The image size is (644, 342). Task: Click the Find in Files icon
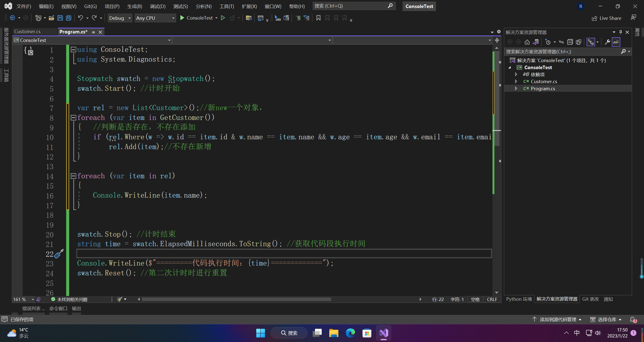(249, 18)
